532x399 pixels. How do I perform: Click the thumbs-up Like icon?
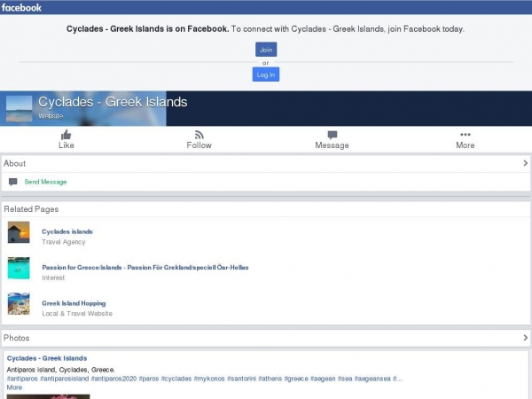[x=66, y=135]
